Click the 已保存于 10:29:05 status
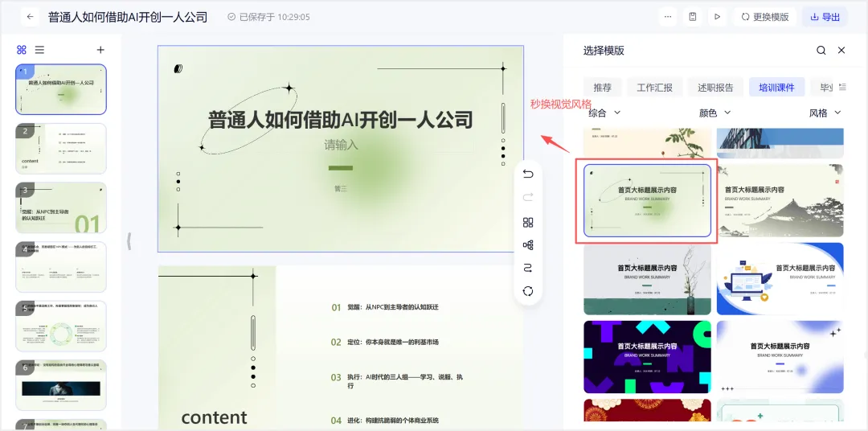868x431 pixels. [x=269, y=17]
